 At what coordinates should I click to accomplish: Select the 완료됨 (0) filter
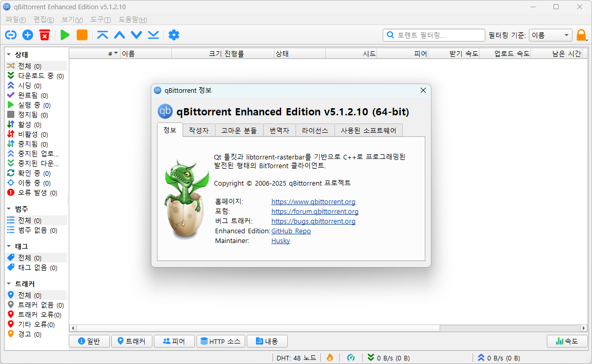coord(36,95)
